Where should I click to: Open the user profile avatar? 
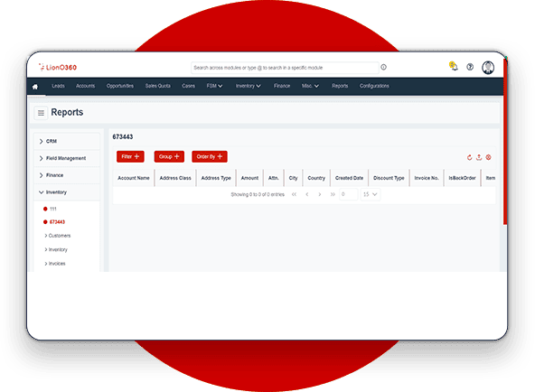[x=488, y=67]
